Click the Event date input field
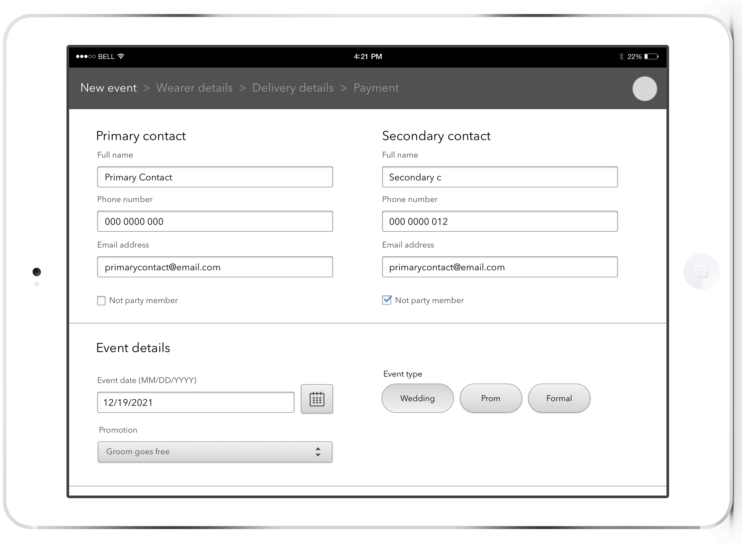The image size is (742, 560). pos(196,402)
